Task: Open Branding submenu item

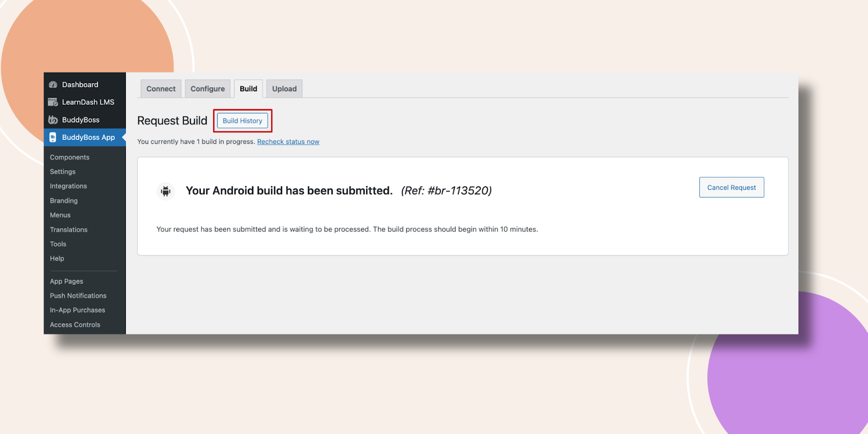Action: pos(64,201)
